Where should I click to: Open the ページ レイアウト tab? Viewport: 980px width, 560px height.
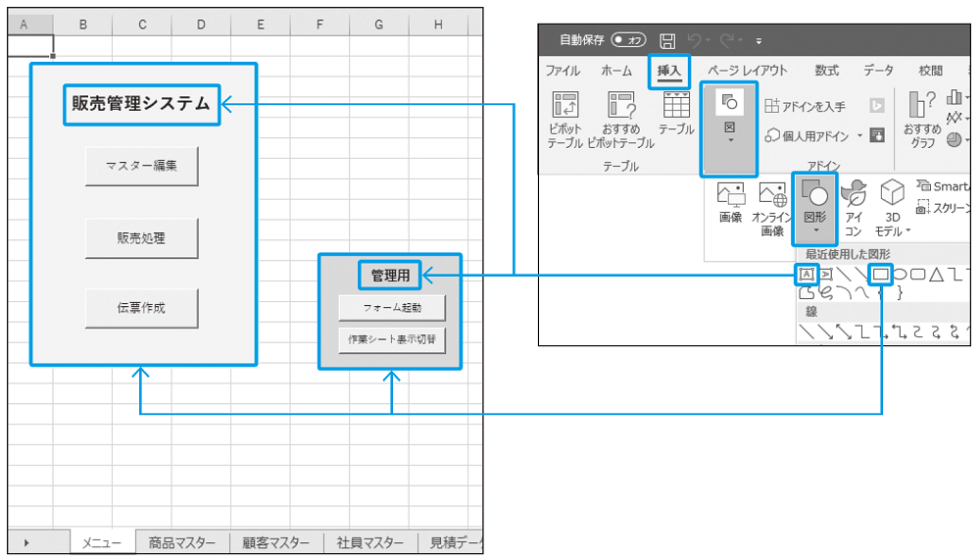[748, 71]
